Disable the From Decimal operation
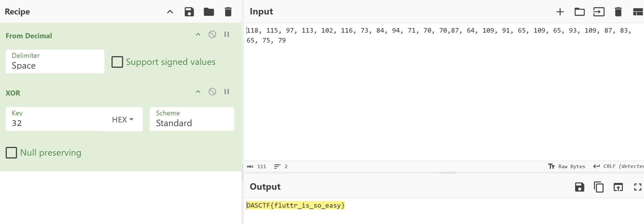 coord(212,35)
